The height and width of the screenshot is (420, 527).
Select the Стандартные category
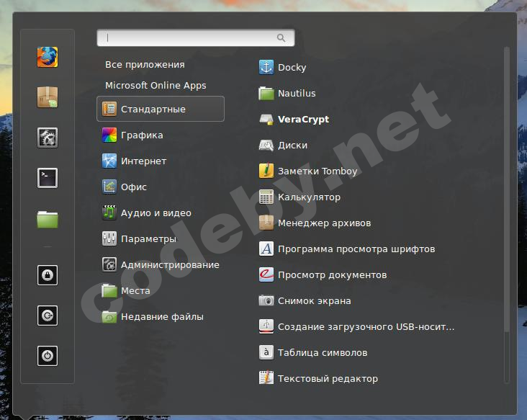161,109
